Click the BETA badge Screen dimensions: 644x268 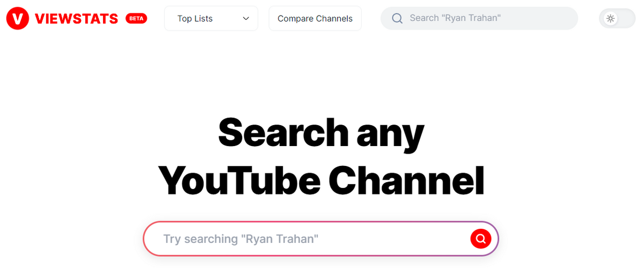pyautogui.click(x=136, y=18)
